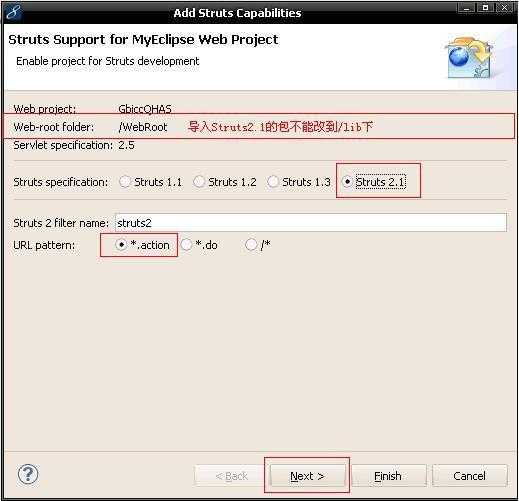Click the Struts 2 filter name label
The width and height of the screenshot is (519, 501).
61,223
